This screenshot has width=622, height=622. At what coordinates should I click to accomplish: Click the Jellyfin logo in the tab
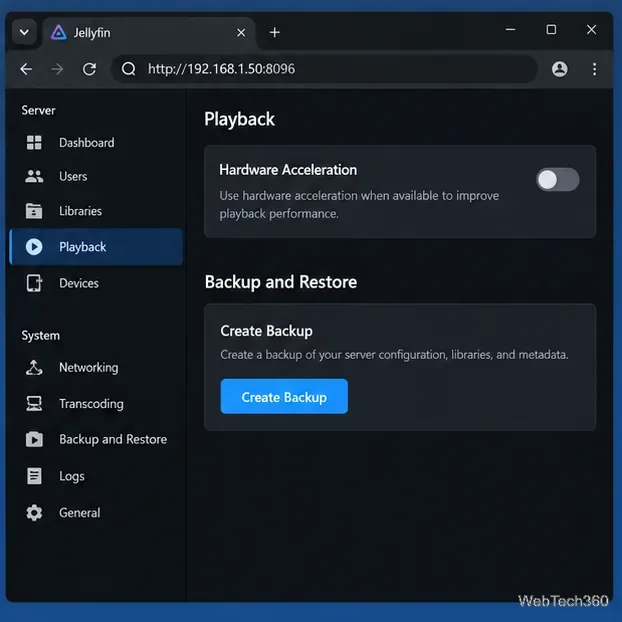tap(59, 33)
